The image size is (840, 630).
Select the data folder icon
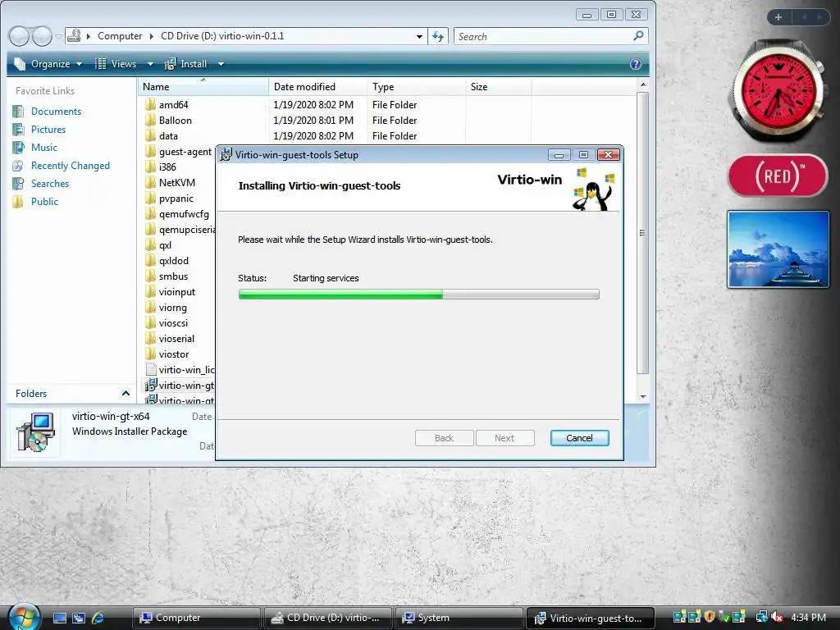point(151,135)
